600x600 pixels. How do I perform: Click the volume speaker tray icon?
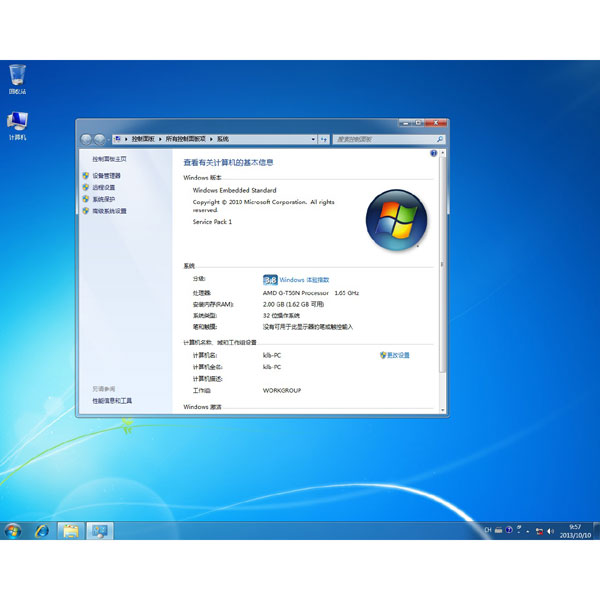[551, 532]
